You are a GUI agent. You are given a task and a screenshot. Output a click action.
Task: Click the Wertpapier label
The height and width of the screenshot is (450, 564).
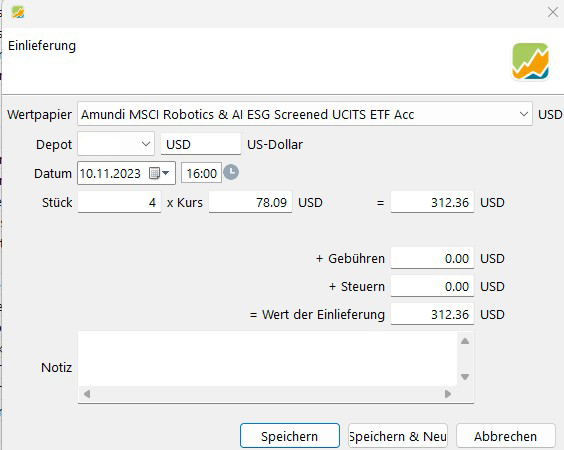click(40, 114)
